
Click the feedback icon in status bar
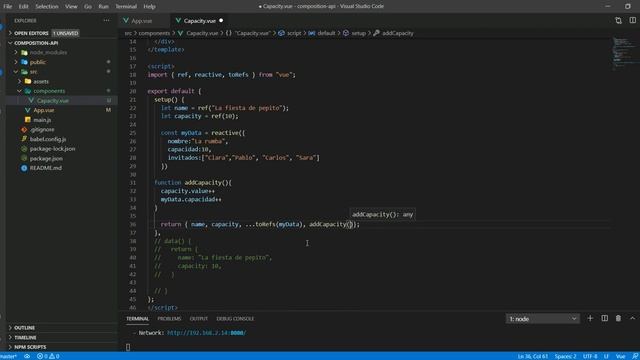(x=635, y=356)
